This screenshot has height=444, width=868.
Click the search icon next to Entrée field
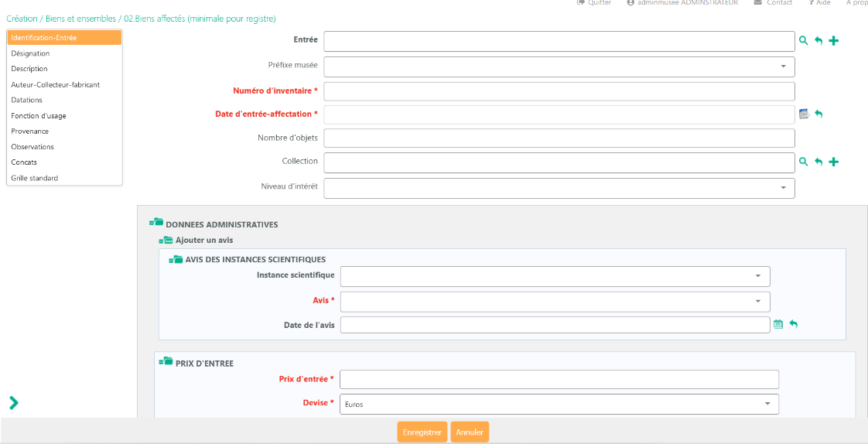point(803,41)
